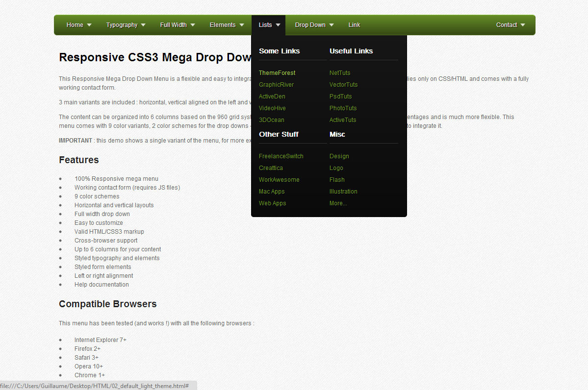
Task: Click 'Firefox 2+' list item
Action: [x=87, y=349]
